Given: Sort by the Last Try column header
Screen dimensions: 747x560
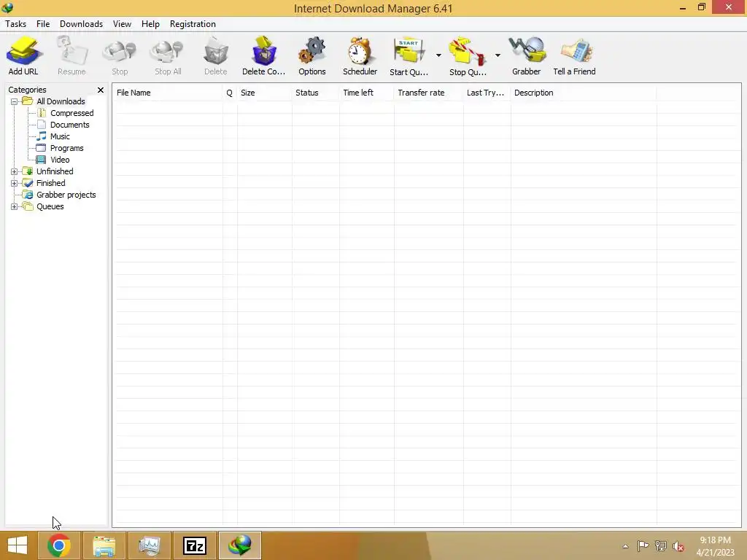Looking at the screenshot, I should pyautogui.click(x=487, y=93).
